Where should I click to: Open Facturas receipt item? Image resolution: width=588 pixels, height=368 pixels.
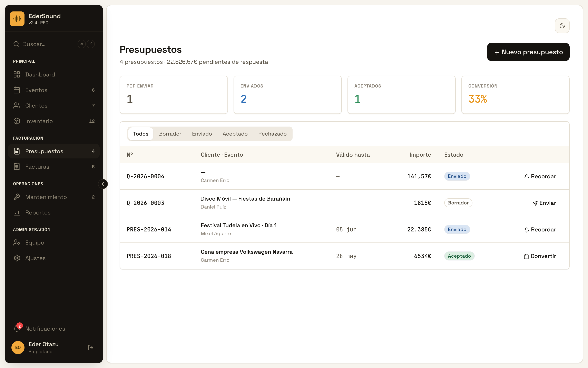click(x=54, y=167)
